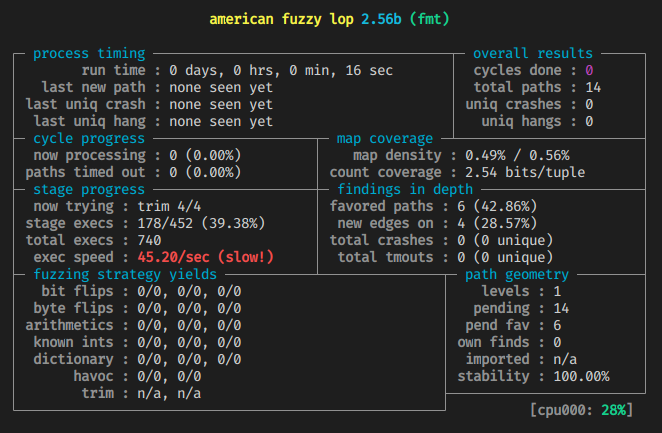
Task: Click the 'total tmouts' label
Action: 385,257
